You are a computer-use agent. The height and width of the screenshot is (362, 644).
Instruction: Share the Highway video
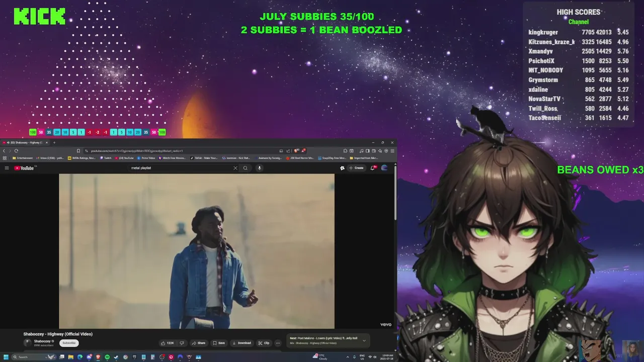pos(199,343)
